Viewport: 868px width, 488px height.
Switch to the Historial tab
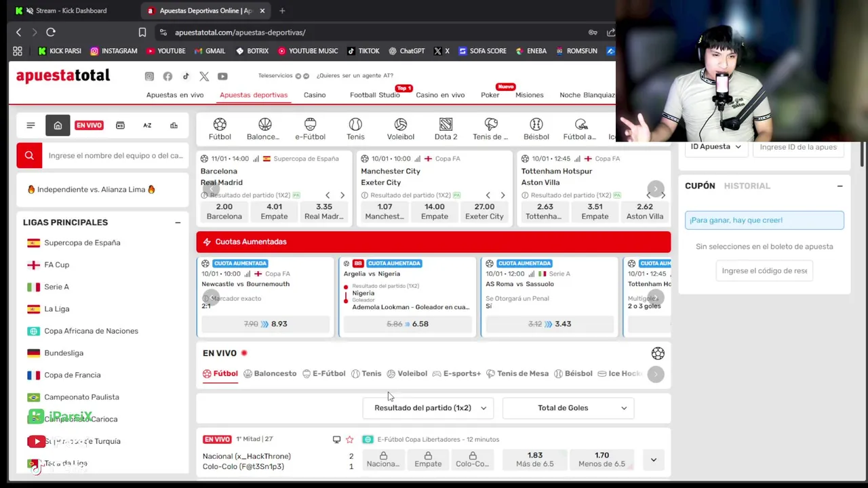pos(747,186)
